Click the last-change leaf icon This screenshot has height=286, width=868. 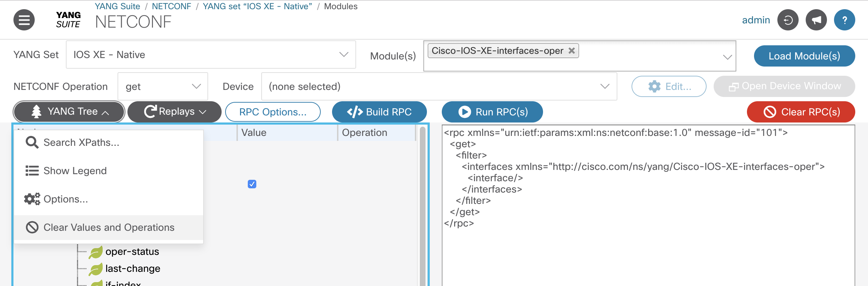(96, 269)
